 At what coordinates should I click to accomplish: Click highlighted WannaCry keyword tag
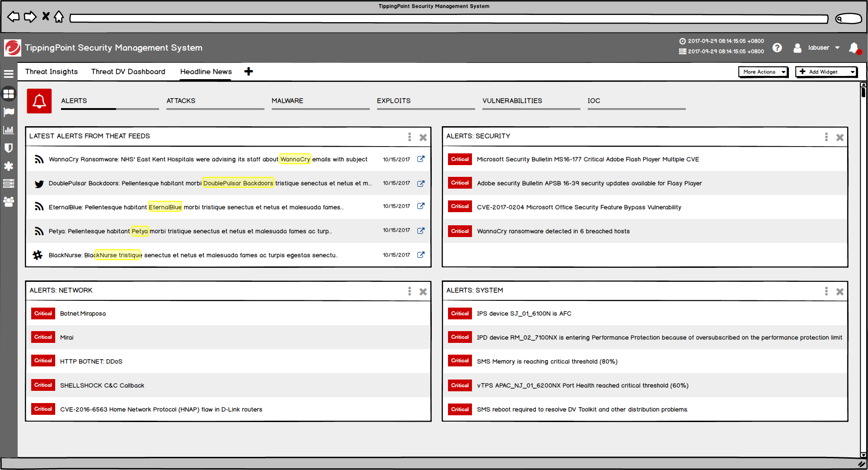click(295, 159)
